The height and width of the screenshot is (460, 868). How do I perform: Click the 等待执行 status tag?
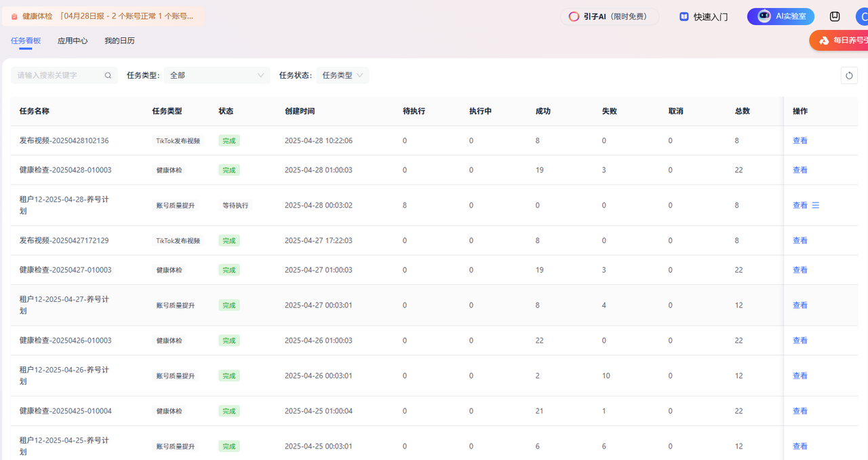[235, 205]
